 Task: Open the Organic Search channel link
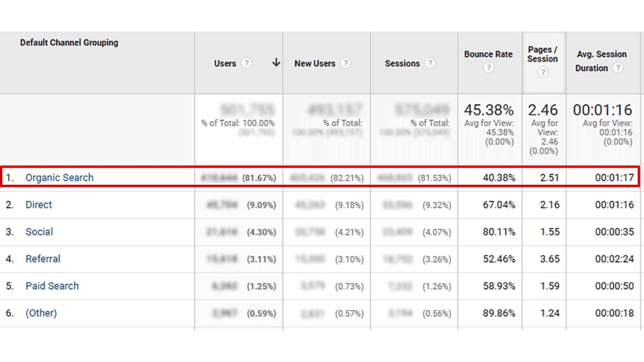pos(59,178)
